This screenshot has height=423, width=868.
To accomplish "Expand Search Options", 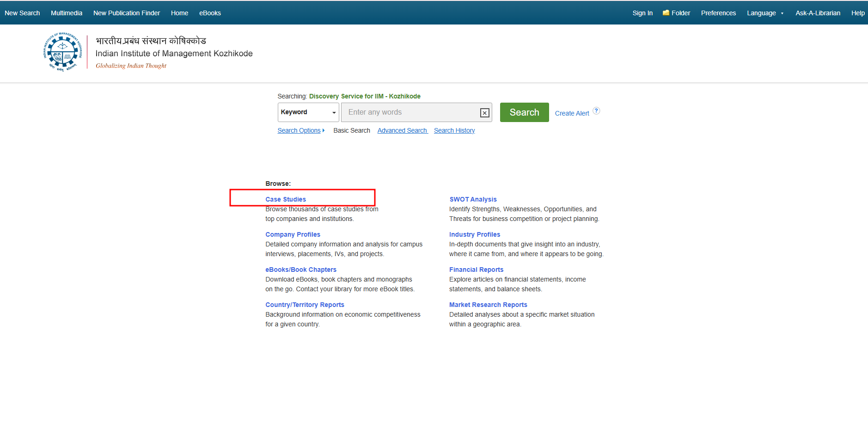I will point(300,131).
